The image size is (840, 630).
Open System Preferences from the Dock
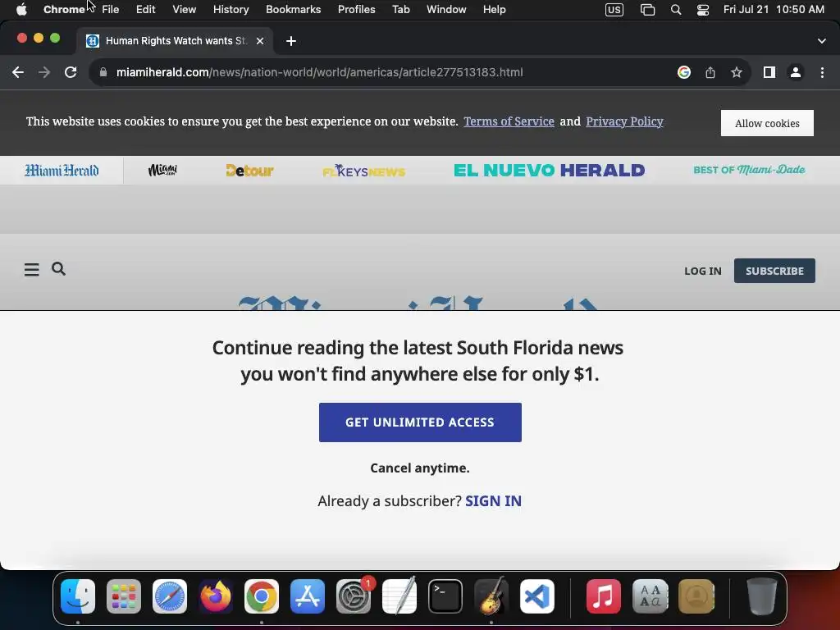[x=354, y=596]
